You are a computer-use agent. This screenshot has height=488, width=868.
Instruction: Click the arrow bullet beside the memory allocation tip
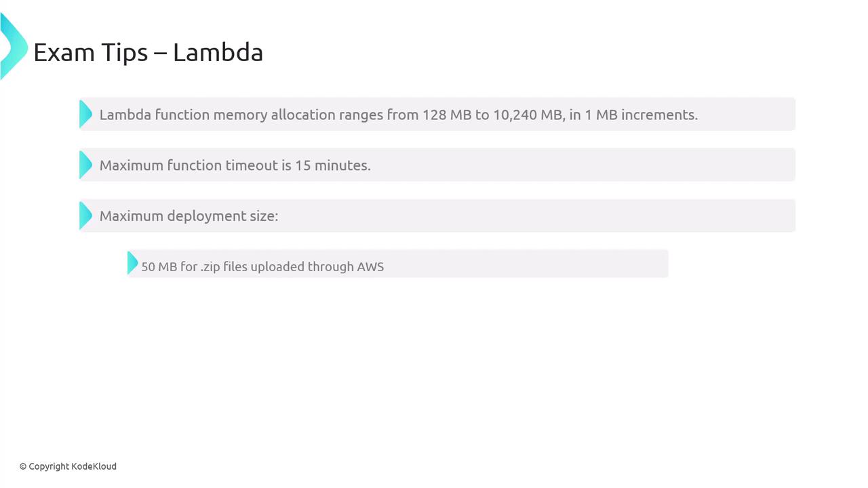[x=85, y=114]
